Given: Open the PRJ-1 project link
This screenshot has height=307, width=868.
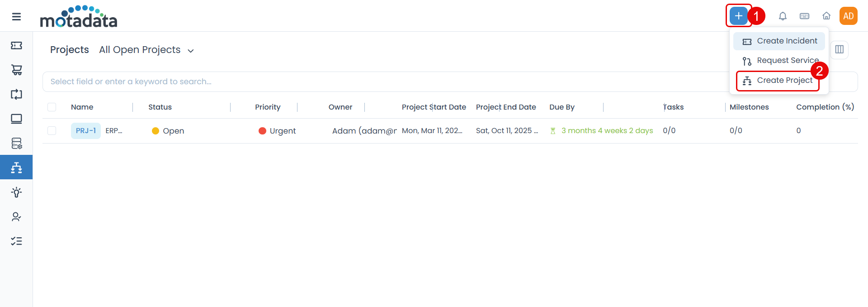Looking at the screenshot, I should pyautogui.click(x=85, y=131).
